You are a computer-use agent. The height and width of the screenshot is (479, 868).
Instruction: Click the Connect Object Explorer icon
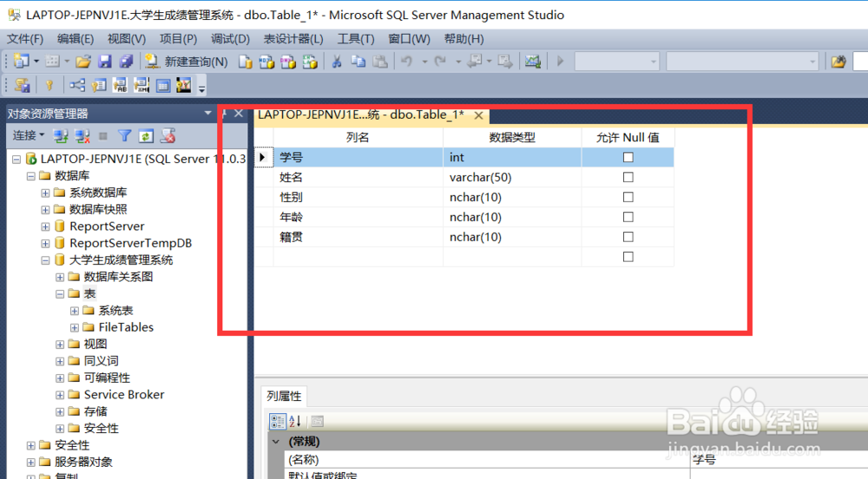tap(61, 135)
